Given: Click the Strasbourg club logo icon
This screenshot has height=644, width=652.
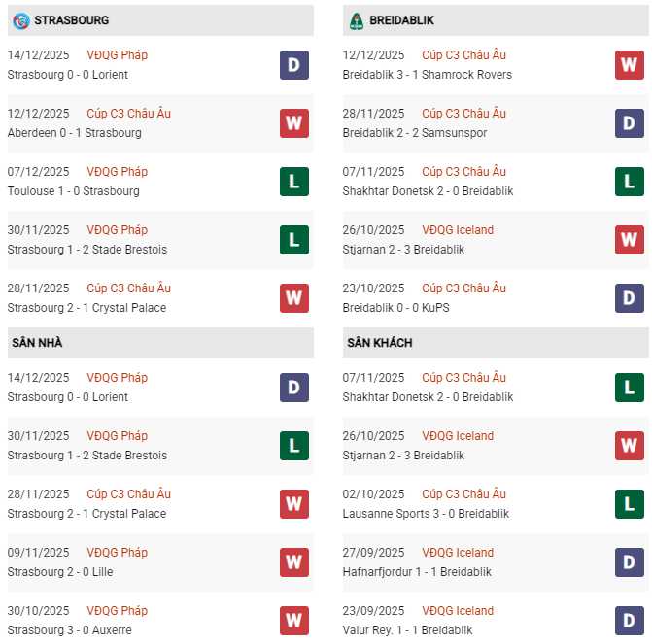Looking at the screenshot, I should (x=20, y=20).
